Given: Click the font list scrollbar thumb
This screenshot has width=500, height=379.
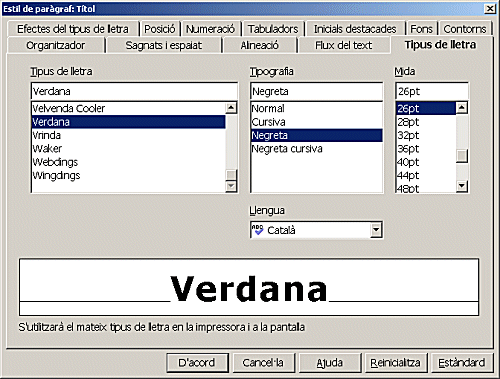Looking at the screenshot, I should (231, 175).
